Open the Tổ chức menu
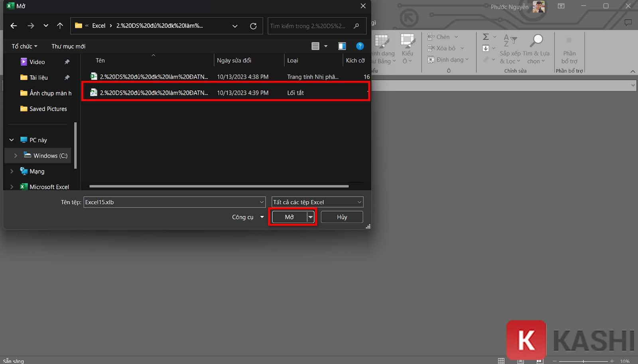Screen dimensions: 638x364 point(24,46)
